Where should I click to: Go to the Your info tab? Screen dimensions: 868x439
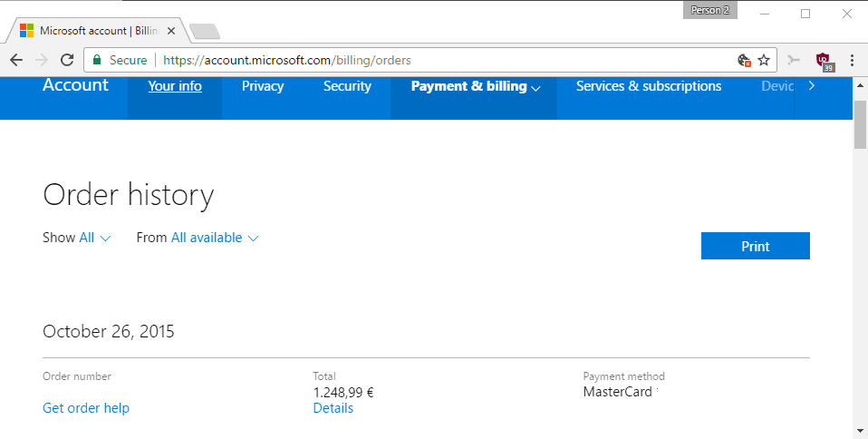pos(175,87)
